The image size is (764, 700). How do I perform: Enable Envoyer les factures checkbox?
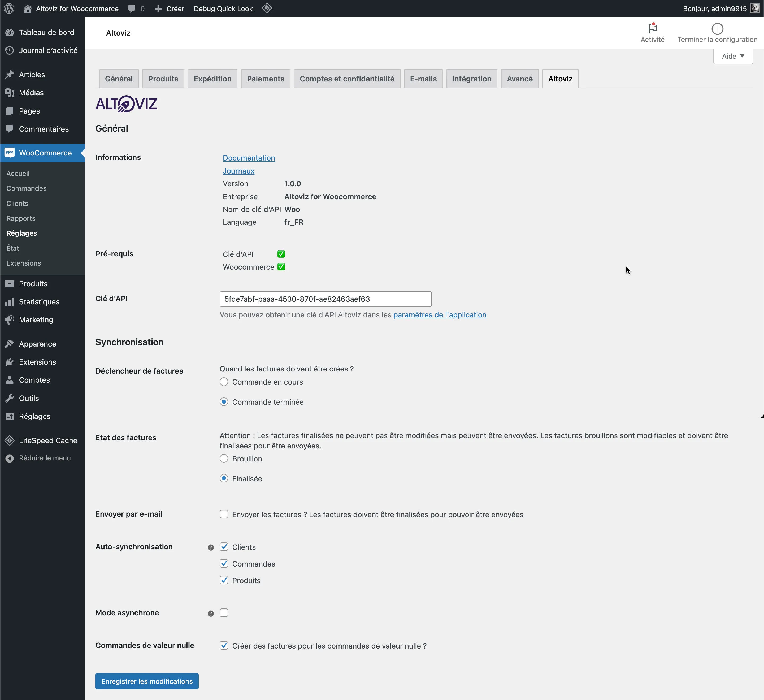click(224, 514)
